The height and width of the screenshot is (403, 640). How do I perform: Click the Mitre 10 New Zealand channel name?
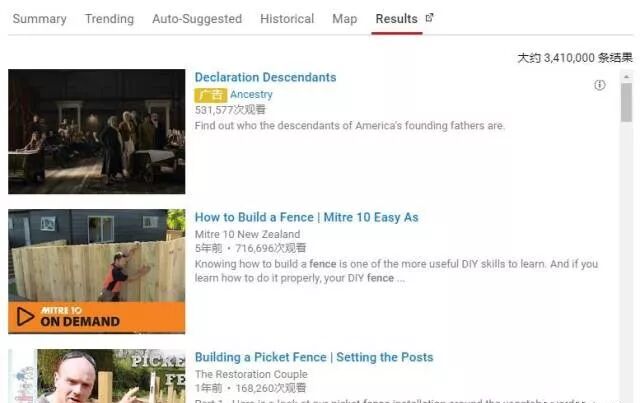coord(247,234)
